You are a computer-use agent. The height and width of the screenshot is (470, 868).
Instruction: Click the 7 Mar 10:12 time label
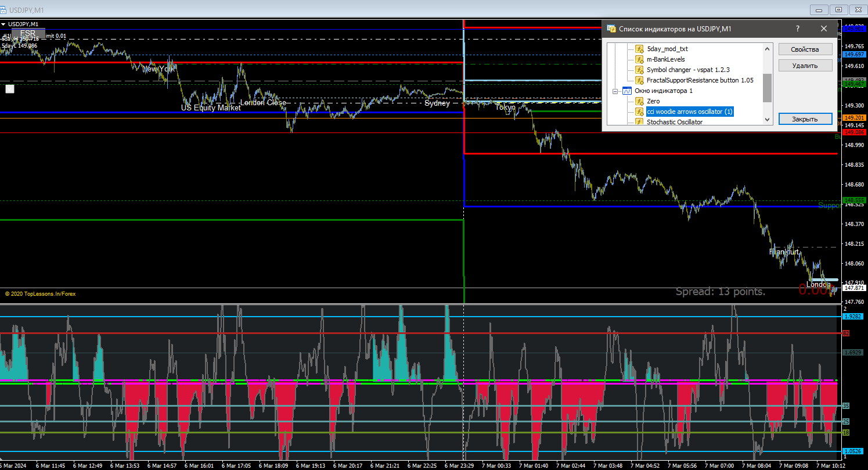click(x=831, y=465)
